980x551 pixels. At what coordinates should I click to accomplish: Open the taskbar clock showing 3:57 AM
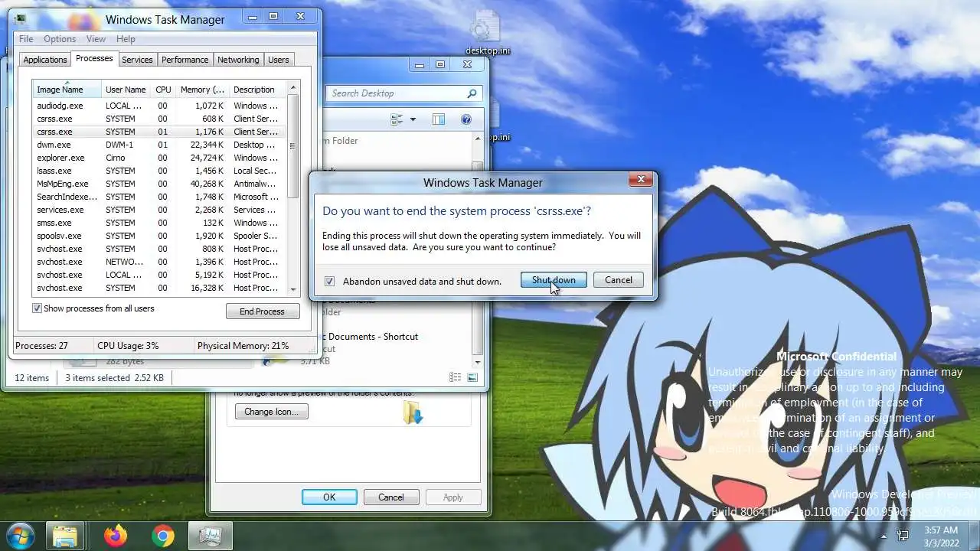tap(940, 536)
